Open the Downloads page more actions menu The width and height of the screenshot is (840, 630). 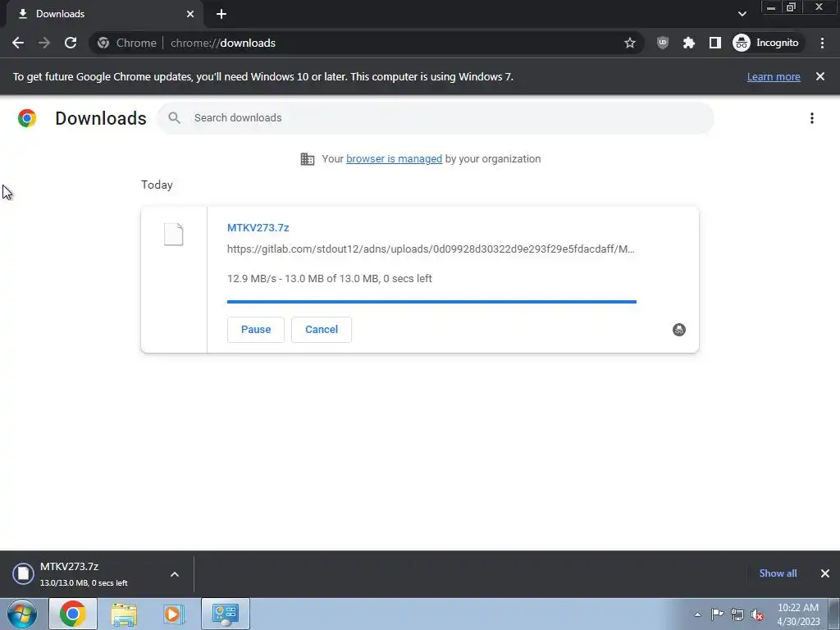click(x=812, y=118)
